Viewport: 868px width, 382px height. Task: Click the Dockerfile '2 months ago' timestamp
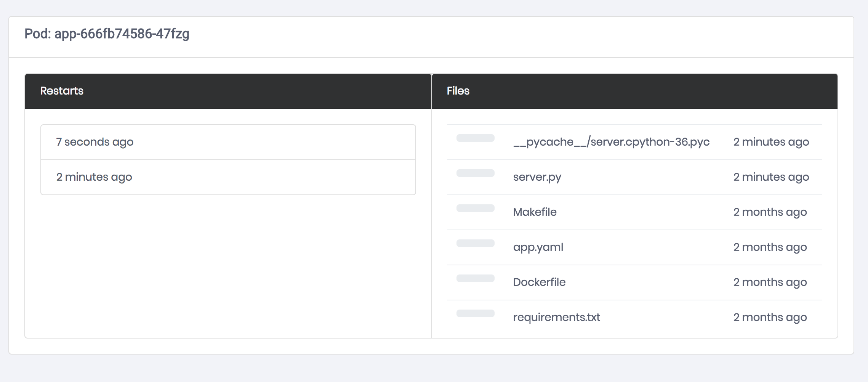pyautogui.click(x=770, y=282)
